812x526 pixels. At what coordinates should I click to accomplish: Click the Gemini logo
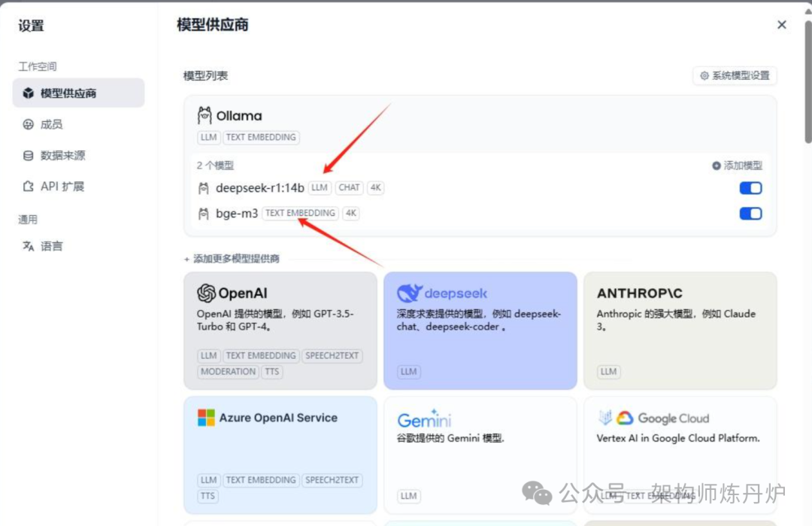[424, 418]
